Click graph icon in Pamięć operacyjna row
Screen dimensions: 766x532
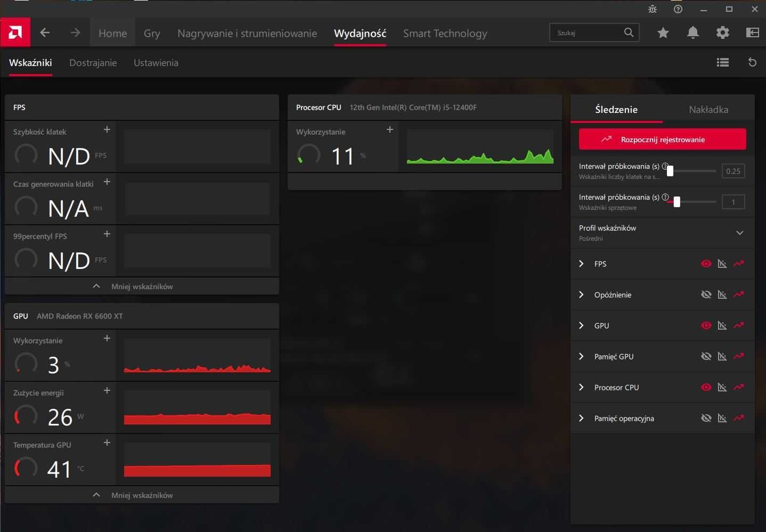[x=722, y=418]
